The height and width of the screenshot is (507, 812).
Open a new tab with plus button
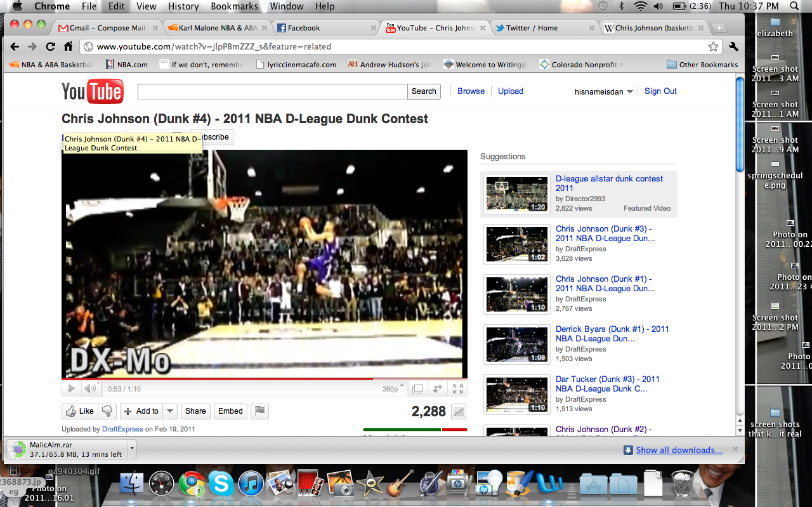pyautogui.click(x=719, y=28)
